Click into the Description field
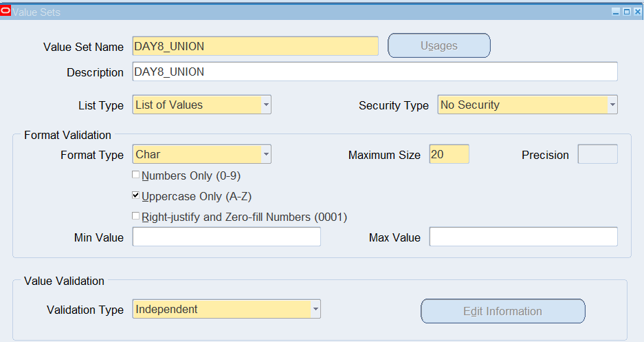This screenshot has height=342, width=644. (x=375, y=72)
